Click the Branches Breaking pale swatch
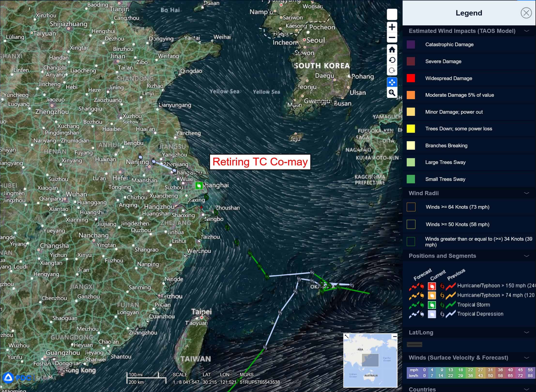Viewport: 536px width, 392px height. pyautogui.click(x=411, y=146)
